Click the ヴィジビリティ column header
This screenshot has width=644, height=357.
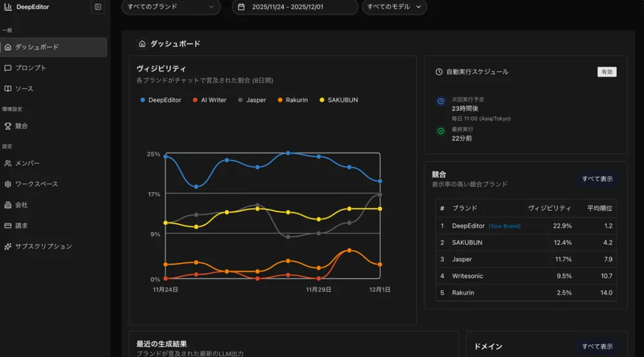pyautogui.click(x=549, y=208)
